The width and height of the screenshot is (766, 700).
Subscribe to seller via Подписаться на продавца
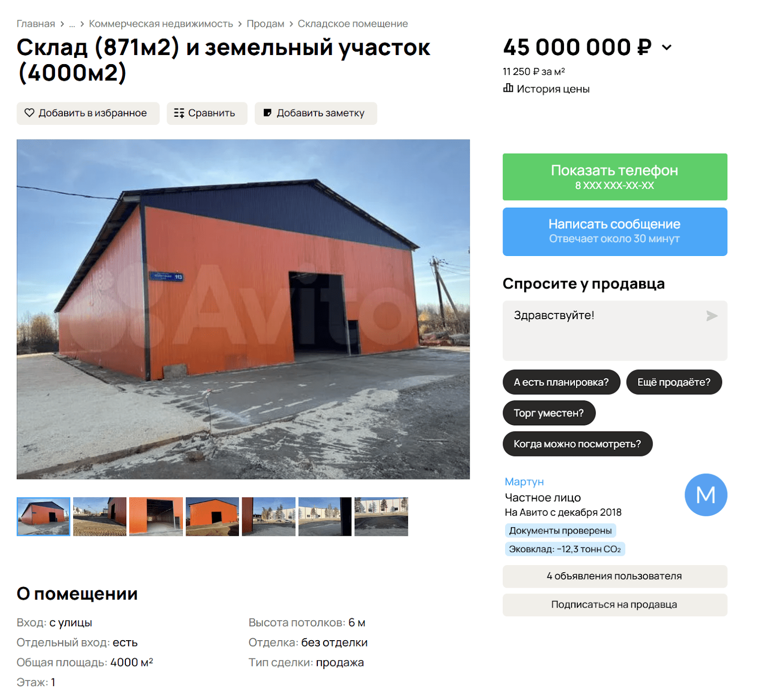click(x=615, y=605)
